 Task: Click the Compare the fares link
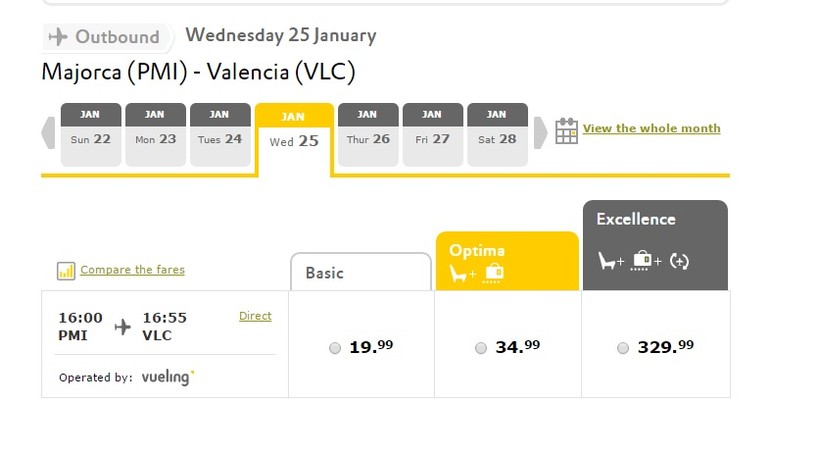132,270
